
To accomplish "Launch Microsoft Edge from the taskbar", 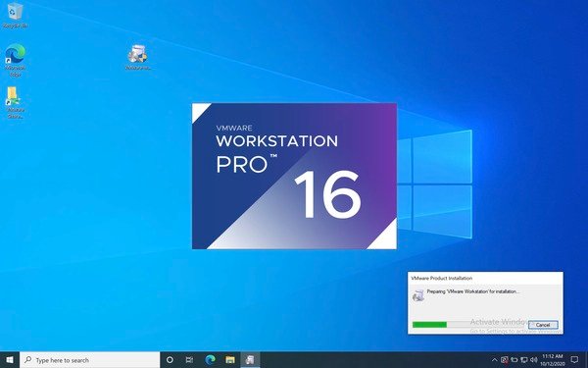I will point(210,360).
